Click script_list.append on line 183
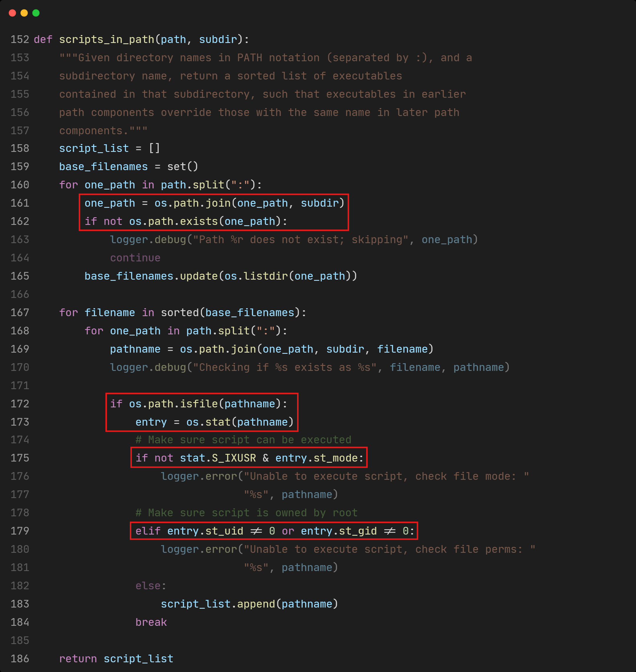 coord(218,604)
